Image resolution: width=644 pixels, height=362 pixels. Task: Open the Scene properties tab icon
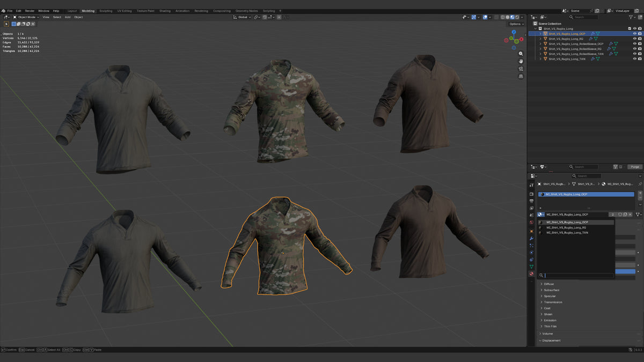coord(531,215)
